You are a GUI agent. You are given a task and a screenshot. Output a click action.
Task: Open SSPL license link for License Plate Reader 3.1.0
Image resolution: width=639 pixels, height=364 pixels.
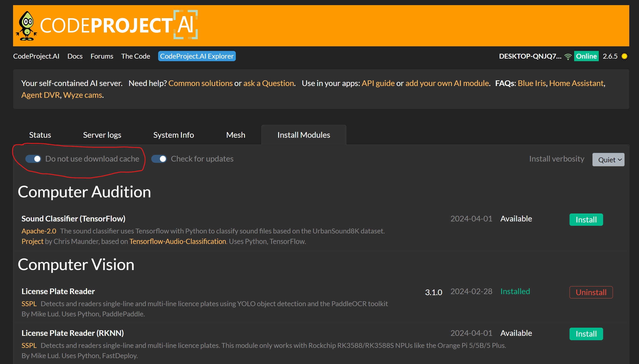click(29, 304)
